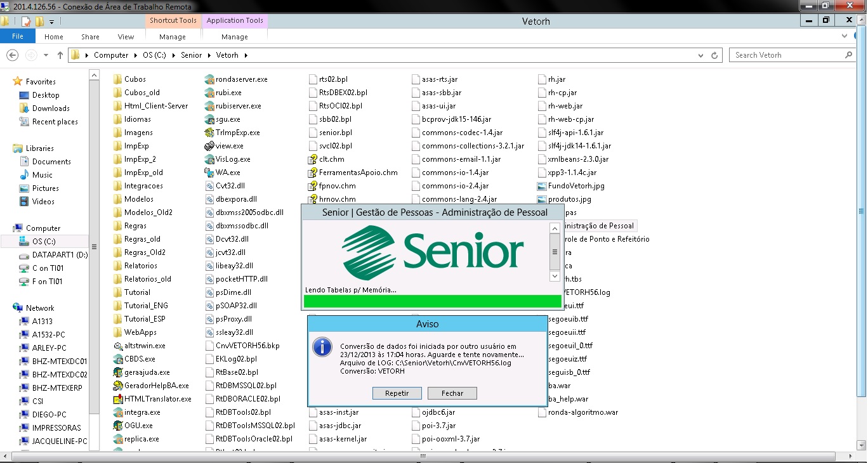Open the View ribbon tab

pyautogui.click(x=126, y=37)
